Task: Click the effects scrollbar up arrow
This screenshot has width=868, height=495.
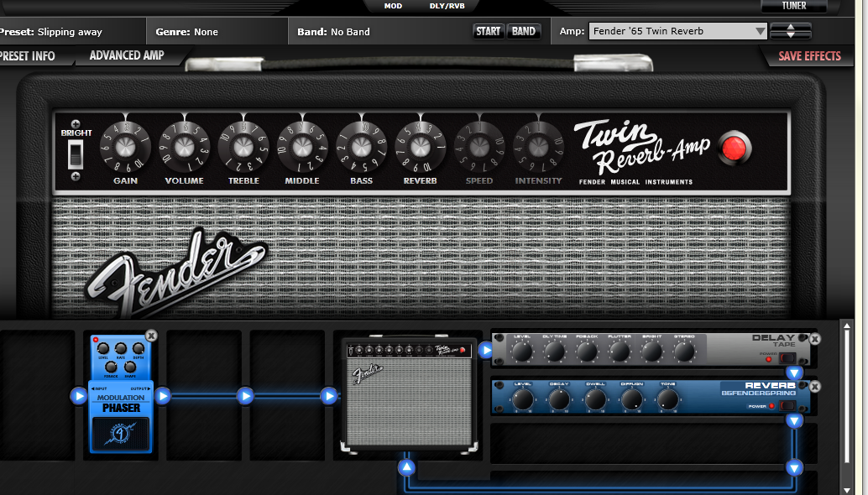Action: click(x=847, y=326)
